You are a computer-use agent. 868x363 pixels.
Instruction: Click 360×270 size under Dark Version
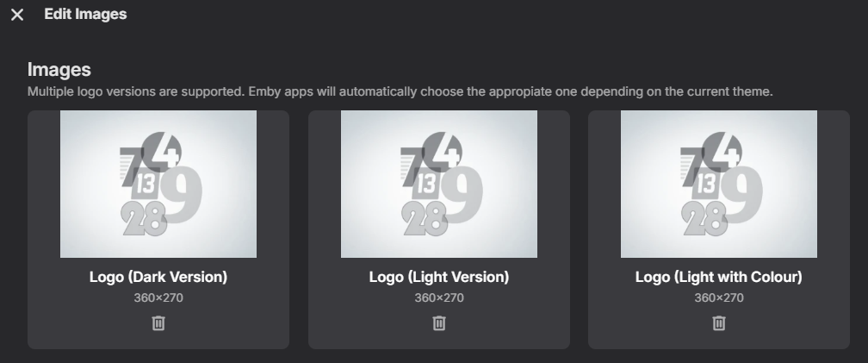[158, 298]
